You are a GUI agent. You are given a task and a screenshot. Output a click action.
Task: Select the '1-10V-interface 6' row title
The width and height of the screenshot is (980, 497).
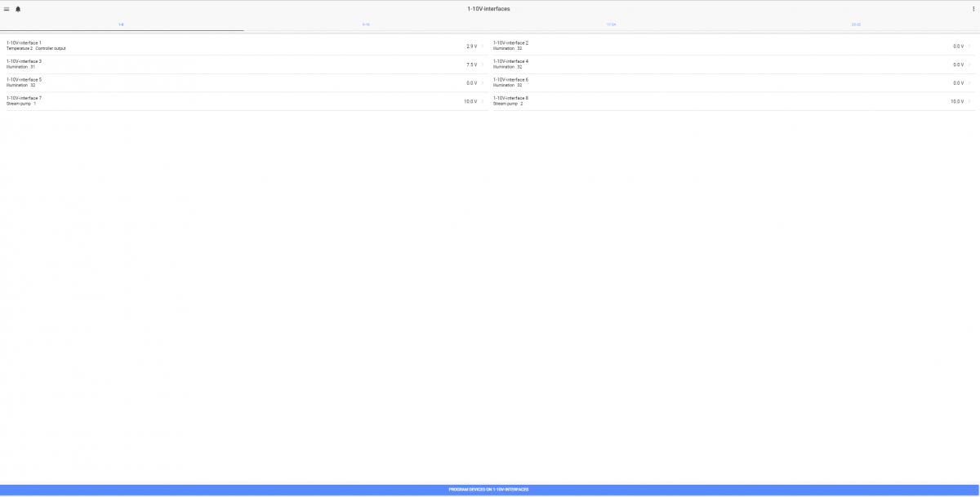tap(510, 79)
